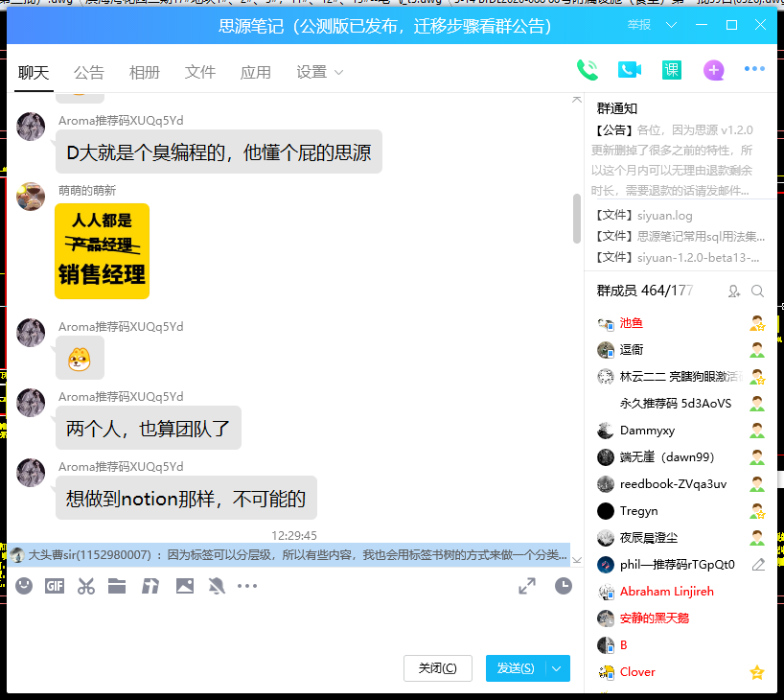The image size is (784, 700).
Task: Toggle message mute bell icon
Action: click(217, 586)
